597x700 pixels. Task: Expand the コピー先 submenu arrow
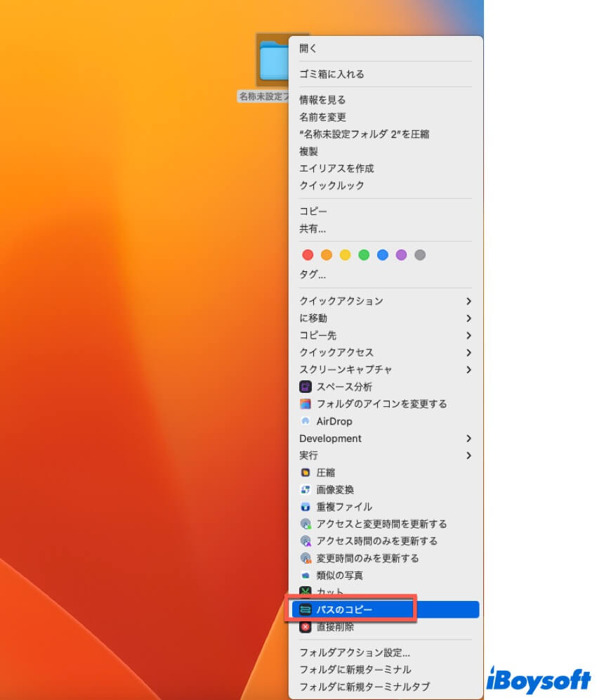(x=468, y=335)
